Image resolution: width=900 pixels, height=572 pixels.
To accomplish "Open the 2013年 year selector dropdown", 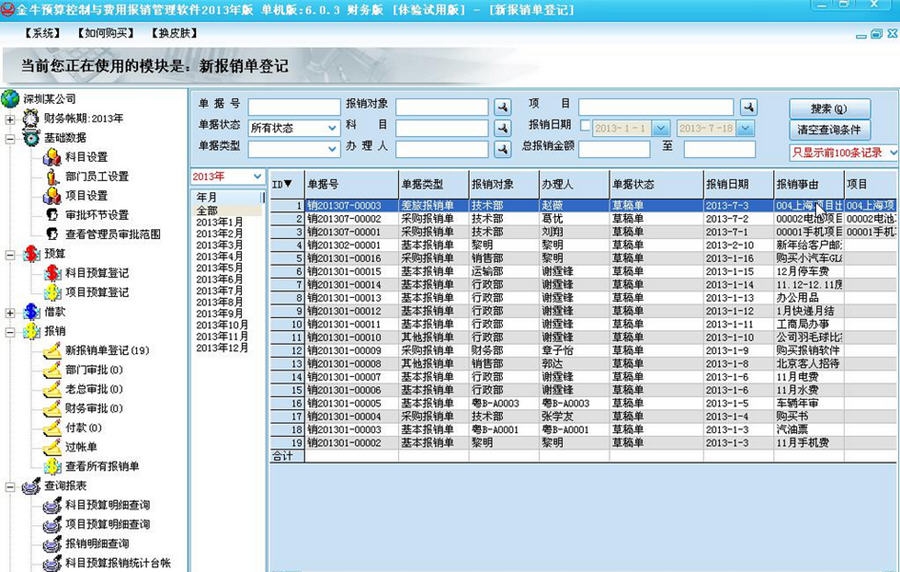I will tap(257, 177).
